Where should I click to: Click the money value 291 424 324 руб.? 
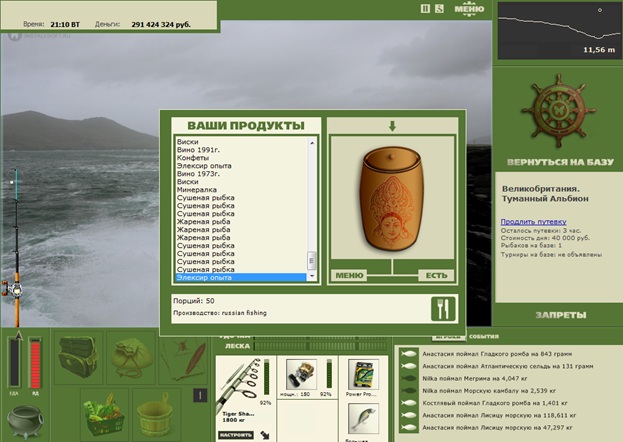161,24
